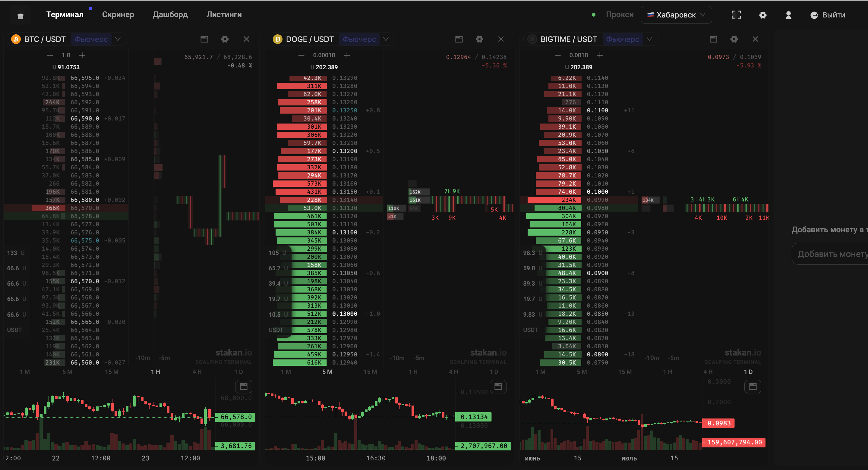
Task: Open DOGE Фьючерс market type dropdown
Action: tap(365, 39)
